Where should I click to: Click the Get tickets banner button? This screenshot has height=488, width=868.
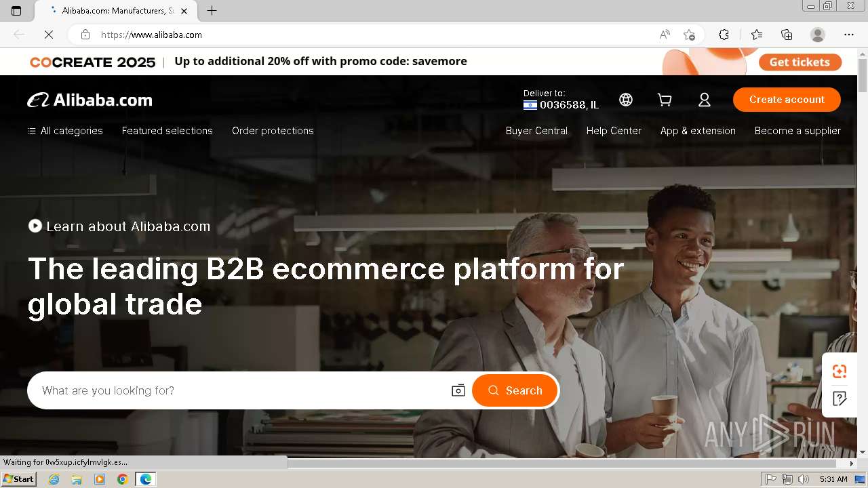(x=800, y=62)
